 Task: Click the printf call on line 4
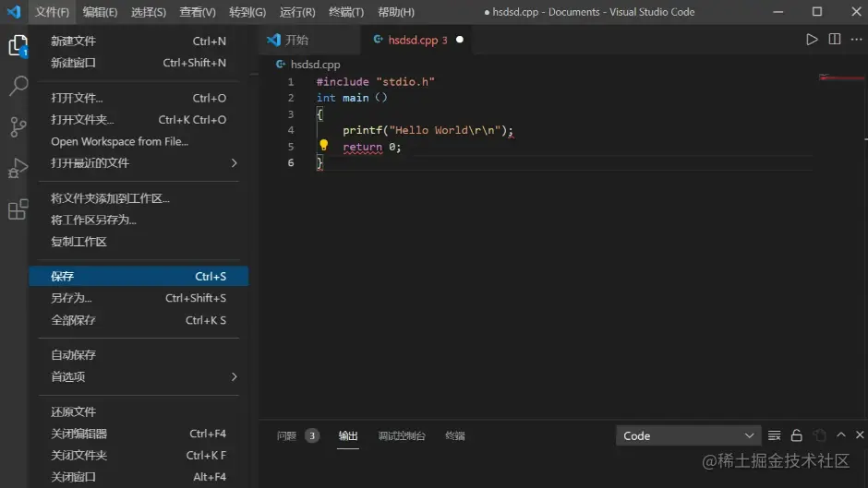coord(362,130)
